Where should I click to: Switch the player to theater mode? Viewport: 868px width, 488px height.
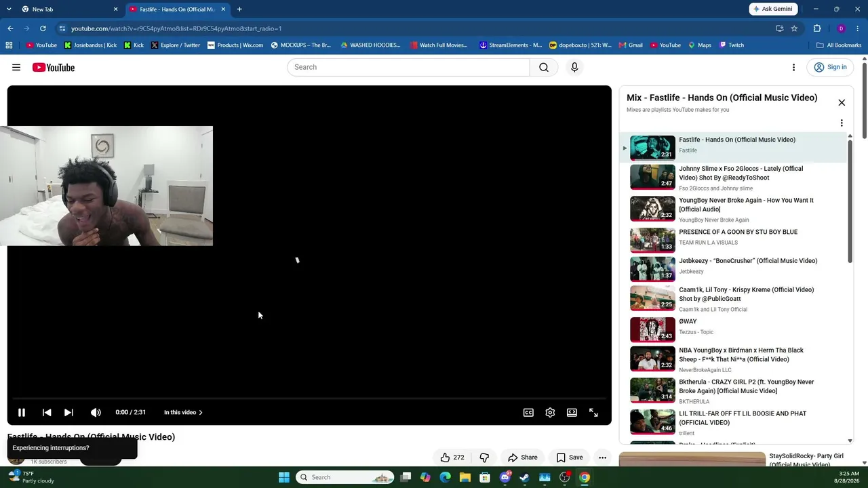[572, 412]
